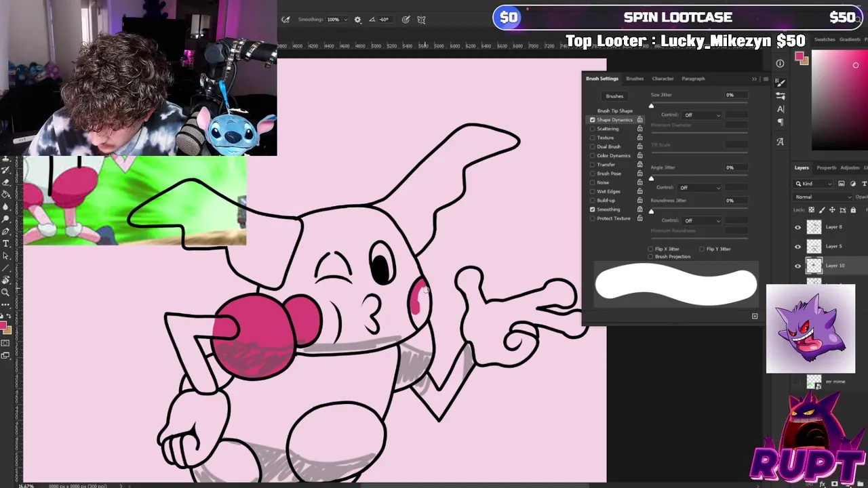Filter layers by adjustment layers icon
Viewport: 868px width, 488px height.
[852, 184]
